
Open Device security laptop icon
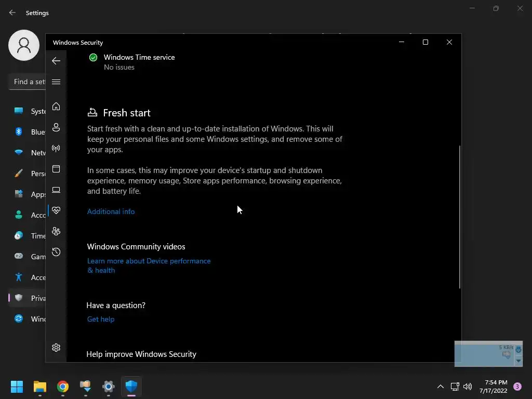point(56,190)
